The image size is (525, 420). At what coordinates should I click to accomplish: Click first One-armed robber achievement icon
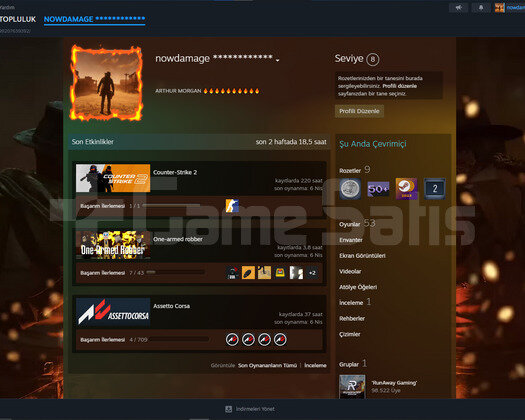232,273
